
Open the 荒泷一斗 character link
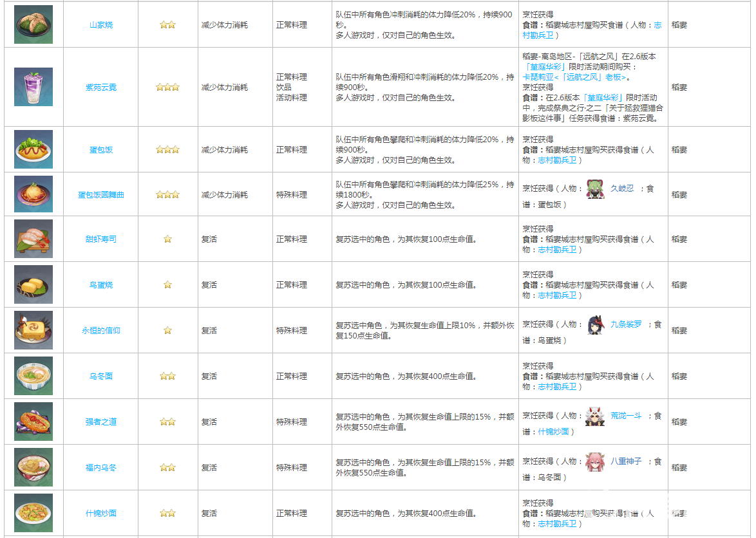(x=626, y=416)
